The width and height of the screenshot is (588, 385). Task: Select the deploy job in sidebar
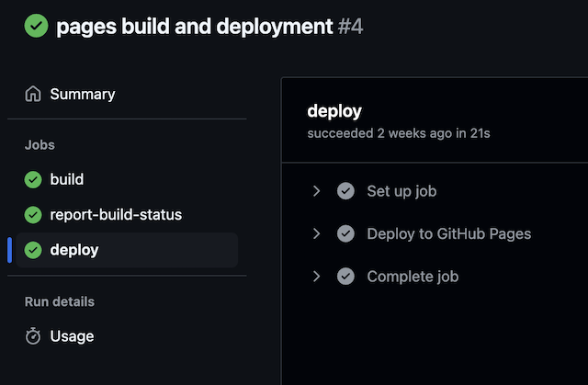point(127,250)
